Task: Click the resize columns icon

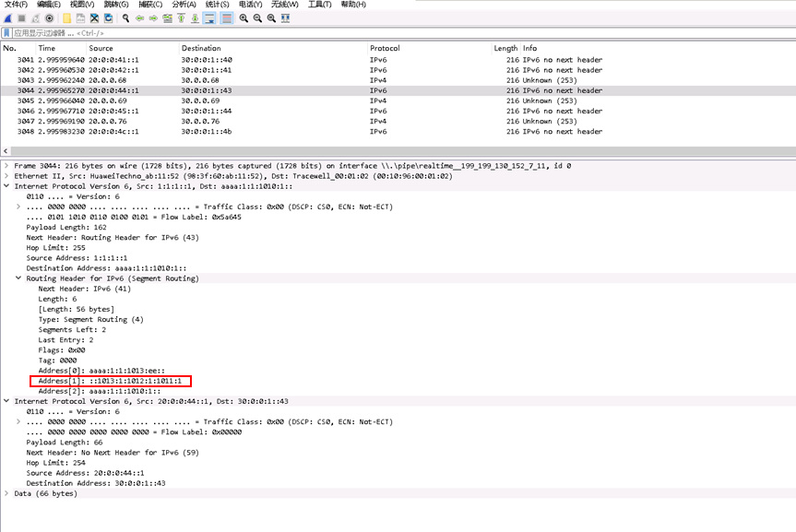Action: click(x=286, y=18)
